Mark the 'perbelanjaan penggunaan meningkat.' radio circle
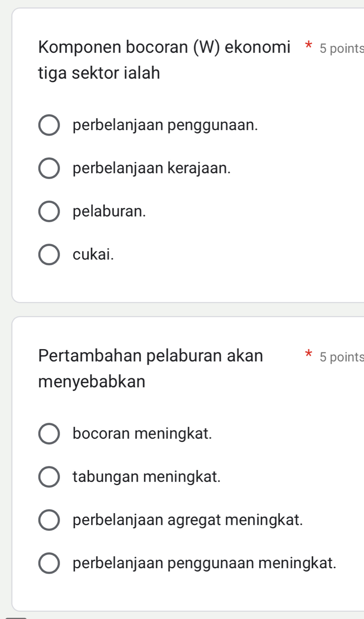 49,563
